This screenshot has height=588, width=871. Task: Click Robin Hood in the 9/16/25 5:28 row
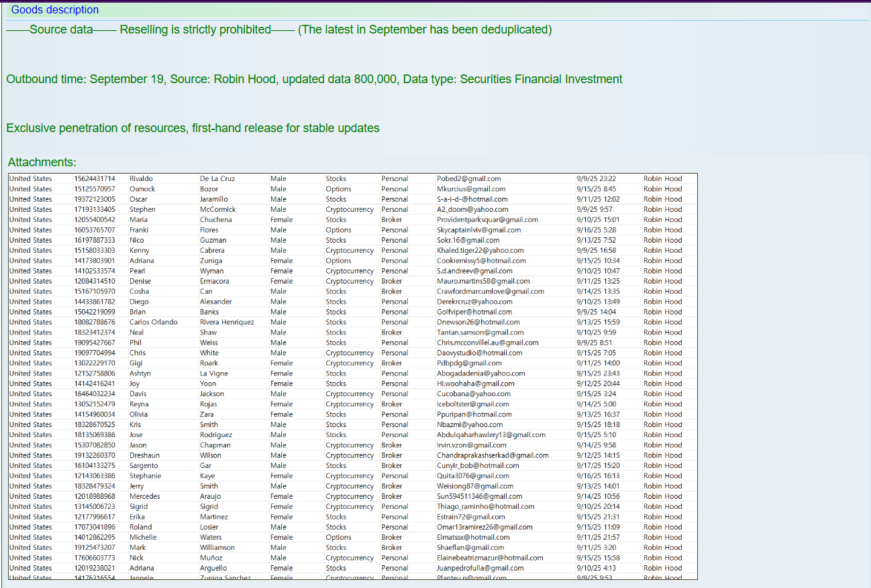662,230
